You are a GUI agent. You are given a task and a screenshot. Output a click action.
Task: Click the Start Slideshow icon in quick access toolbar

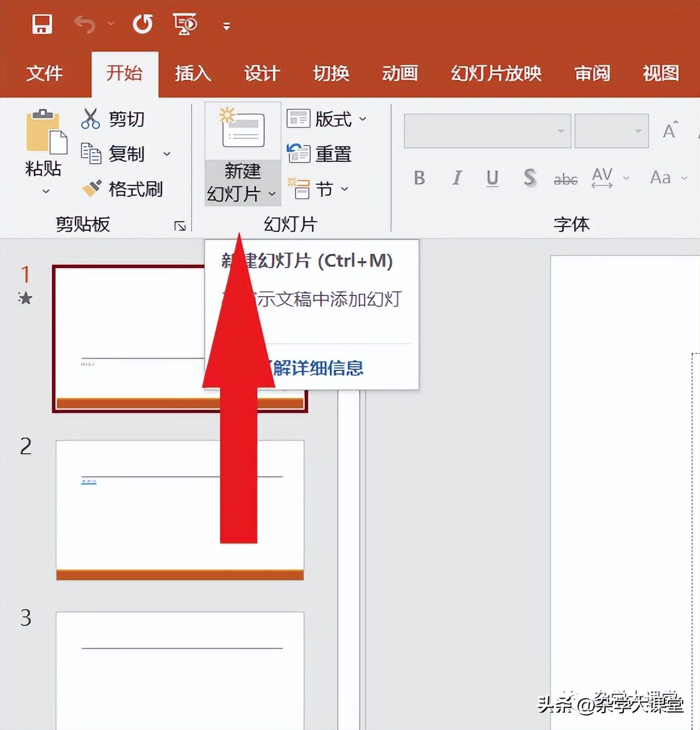pyautogui.click(x=184, y=24)
